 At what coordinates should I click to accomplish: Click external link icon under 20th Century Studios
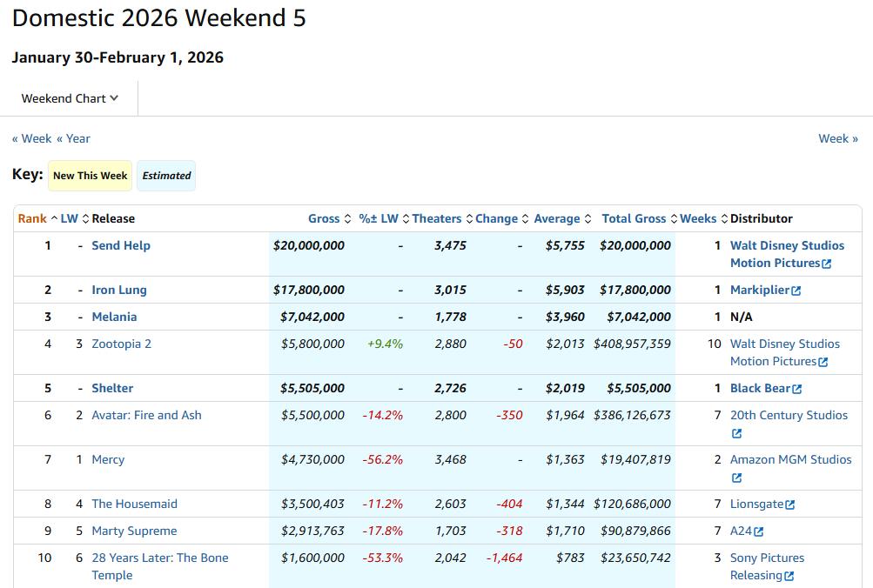point(736,433)
